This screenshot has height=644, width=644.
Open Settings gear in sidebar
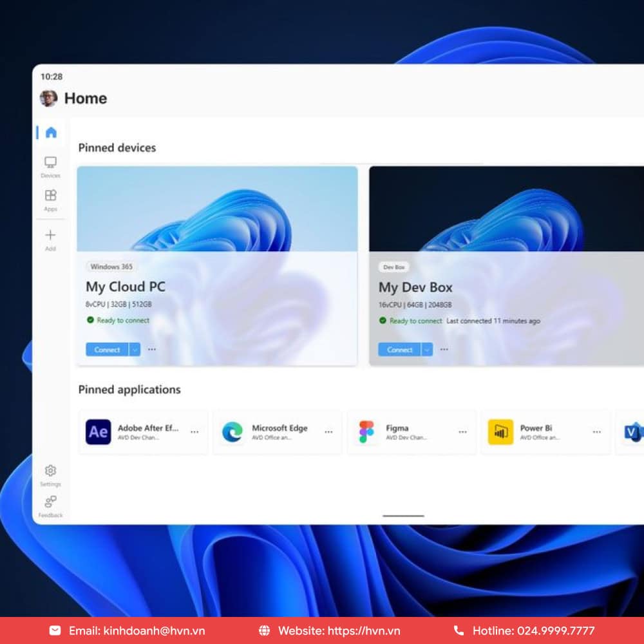pos(50,470)
